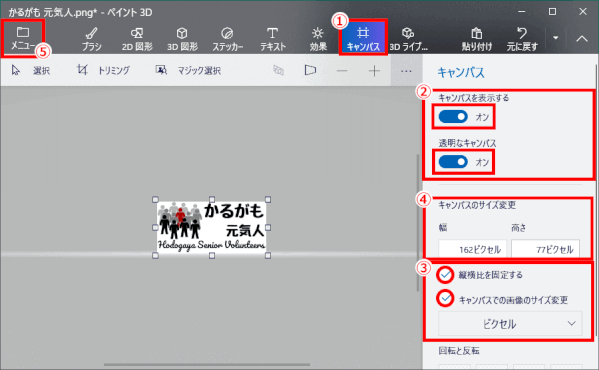The height and width of the screenshot is (370, 599).
Task: Click the top-left canvas resize handle
Action: click(x=155, y=199)
